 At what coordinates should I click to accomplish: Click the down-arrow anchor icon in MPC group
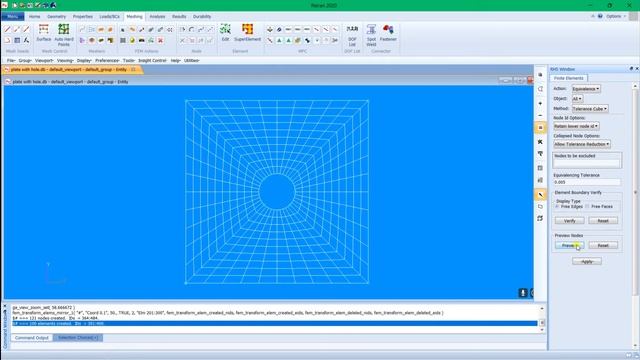click(x=270, y=29)
